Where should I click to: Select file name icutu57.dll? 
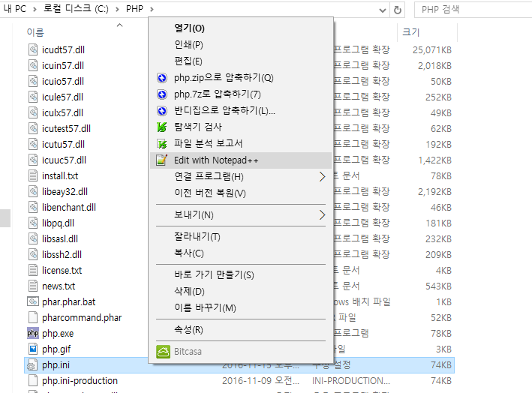click(x=63, y=144)
